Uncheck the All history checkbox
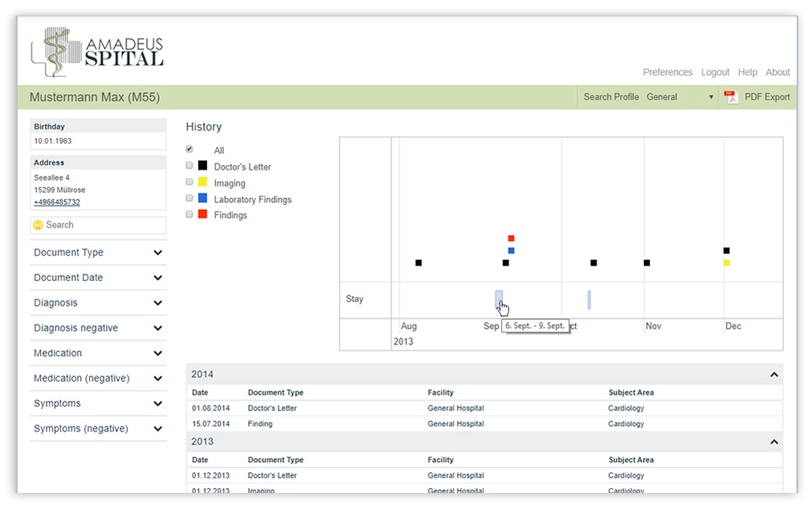Viewport: 812px width, 513px height. 190,149
